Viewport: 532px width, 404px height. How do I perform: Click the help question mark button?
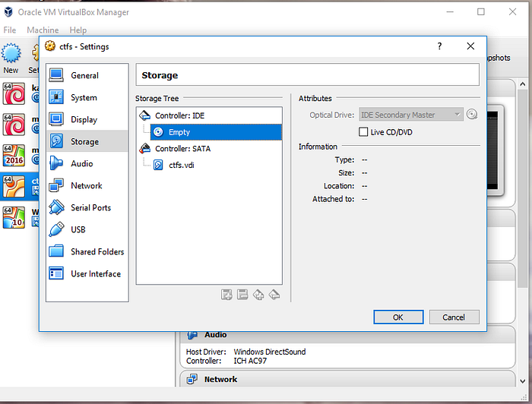(x=440, y=46)
